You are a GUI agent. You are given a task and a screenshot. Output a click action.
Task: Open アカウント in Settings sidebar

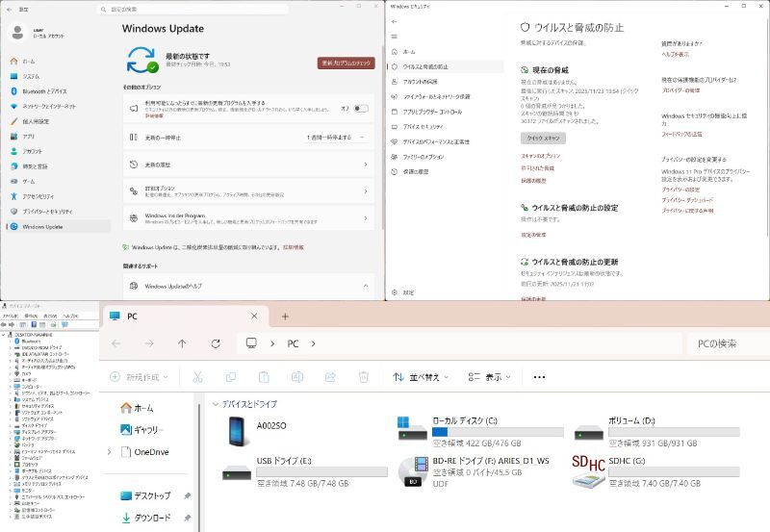pos(32,152)
